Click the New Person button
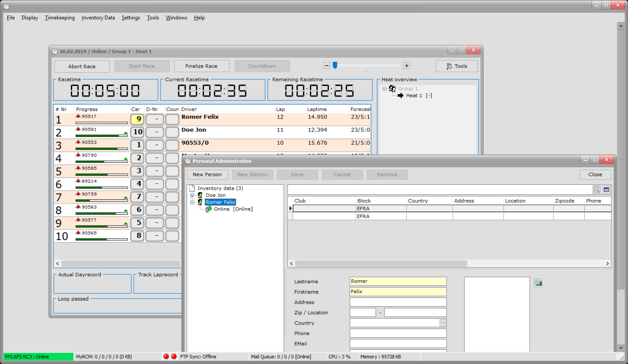 (207, 175)
